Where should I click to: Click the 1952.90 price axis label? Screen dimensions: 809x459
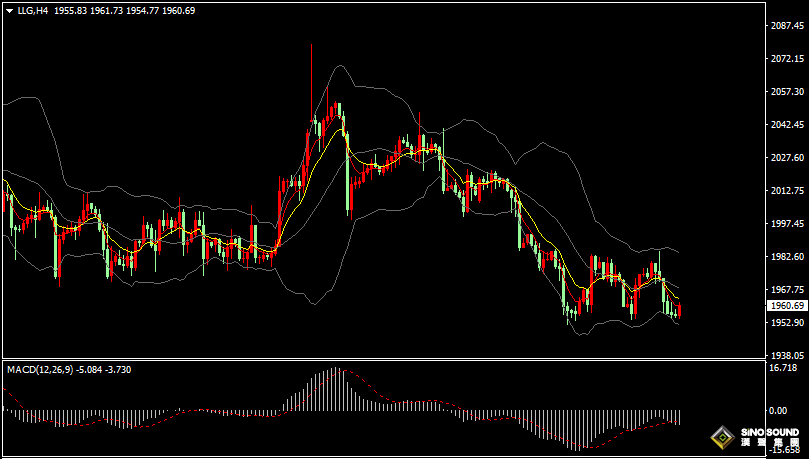click(786, 323)
